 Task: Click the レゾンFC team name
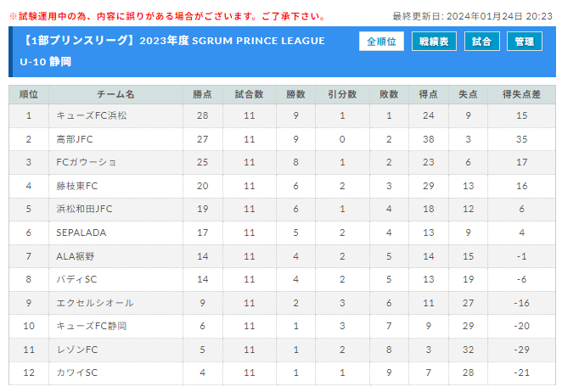pos(77,350)
